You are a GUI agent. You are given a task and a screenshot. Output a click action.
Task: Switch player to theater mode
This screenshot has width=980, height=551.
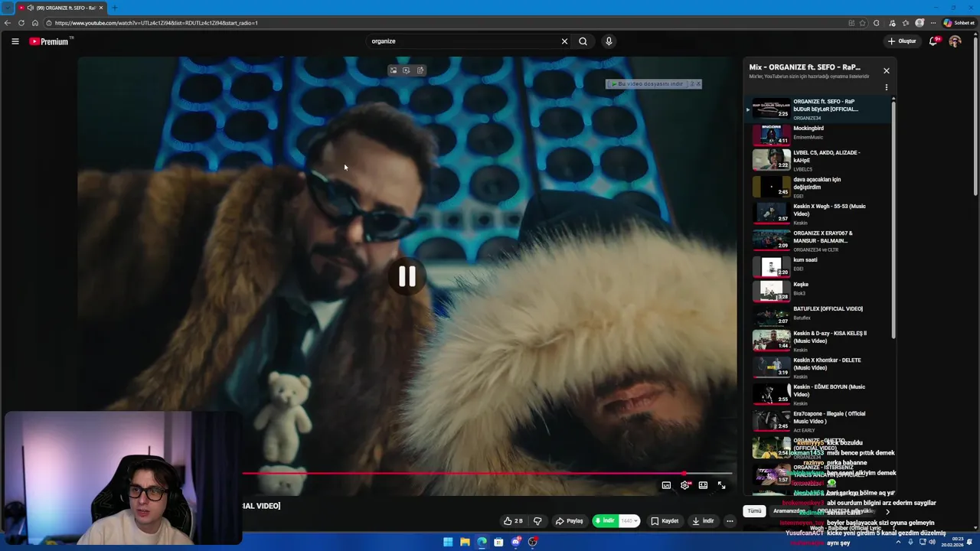pyautogui.click(x=703, y=485)
